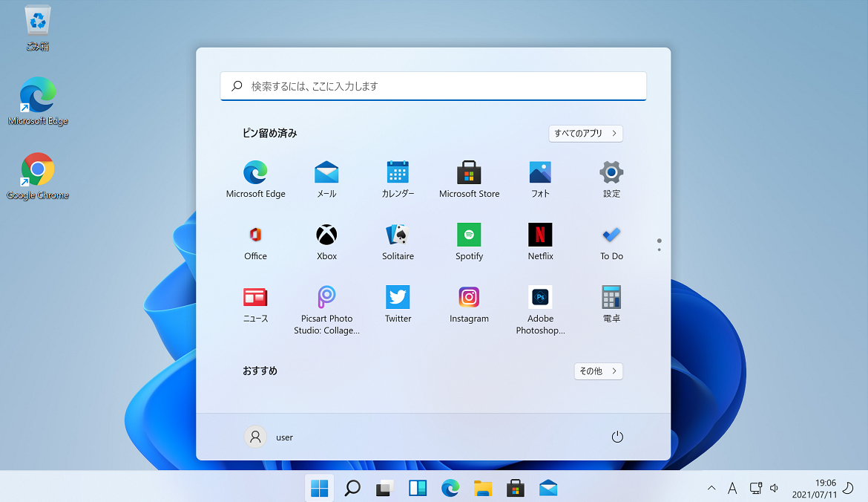Launch Edge from the taskbar
The height and width of the screenshot is (502, 868).
[450, 488]
